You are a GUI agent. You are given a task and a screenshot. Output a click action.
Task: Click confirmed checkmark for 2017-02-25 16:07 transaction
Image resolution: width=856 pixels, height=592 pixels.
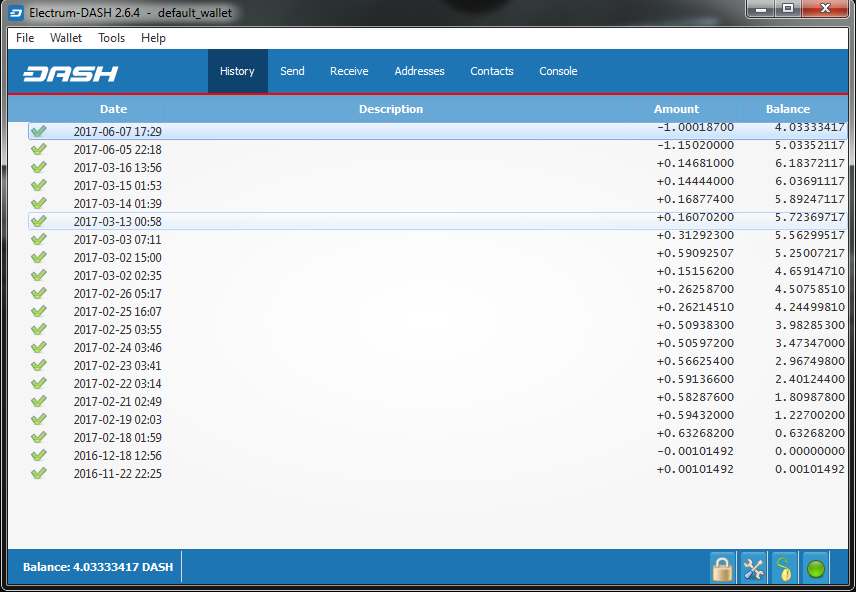pos(39,311)
